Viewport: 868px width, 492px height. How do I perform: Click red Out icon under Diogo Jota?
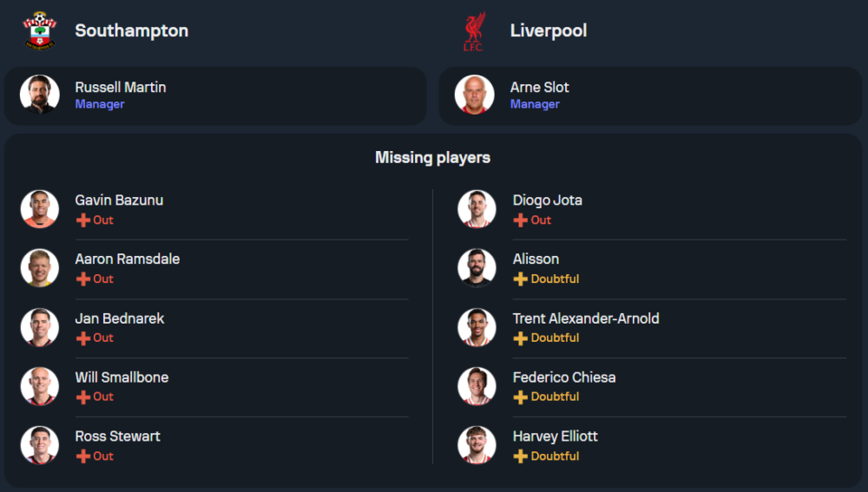point(520,220)
